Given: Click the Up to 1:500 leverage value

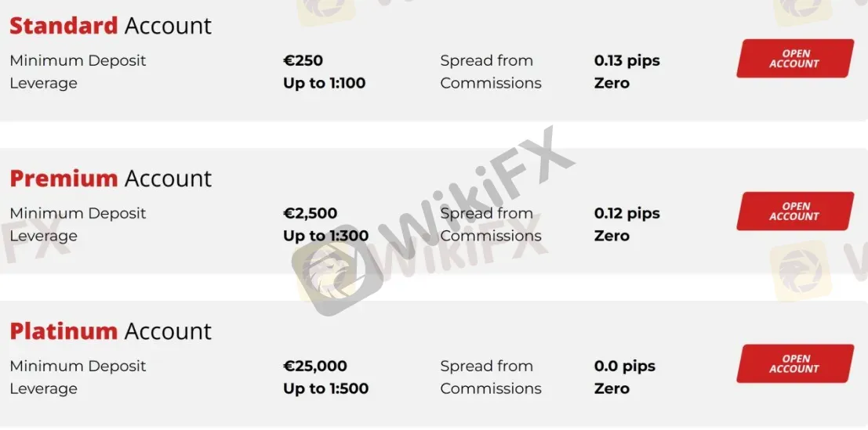Looking at the screenshot, I should click(x=325, y=388).
